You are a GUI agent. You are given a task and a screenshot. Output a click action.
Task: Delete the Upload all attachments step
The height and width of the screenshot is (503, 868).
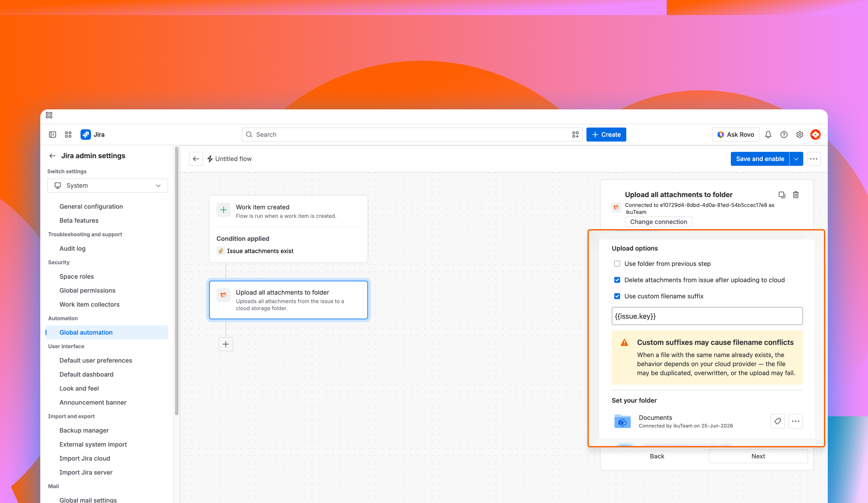click(796, 195)
